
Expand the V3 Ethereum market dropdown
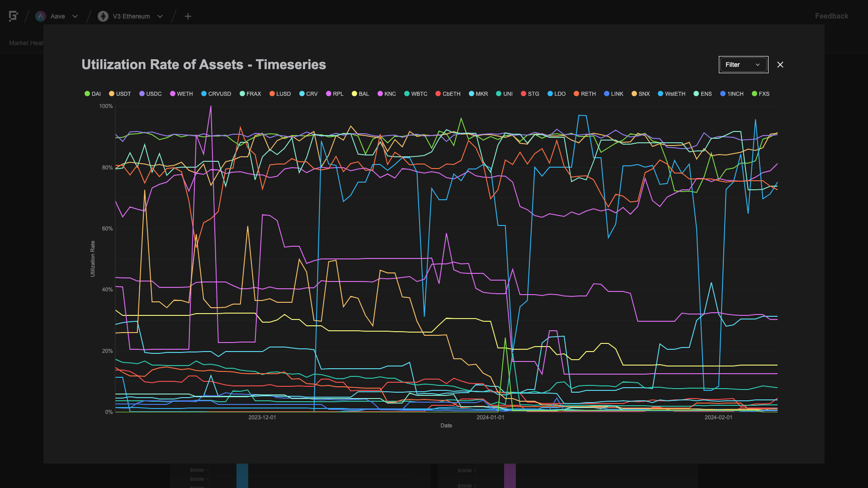coord(131,16)
